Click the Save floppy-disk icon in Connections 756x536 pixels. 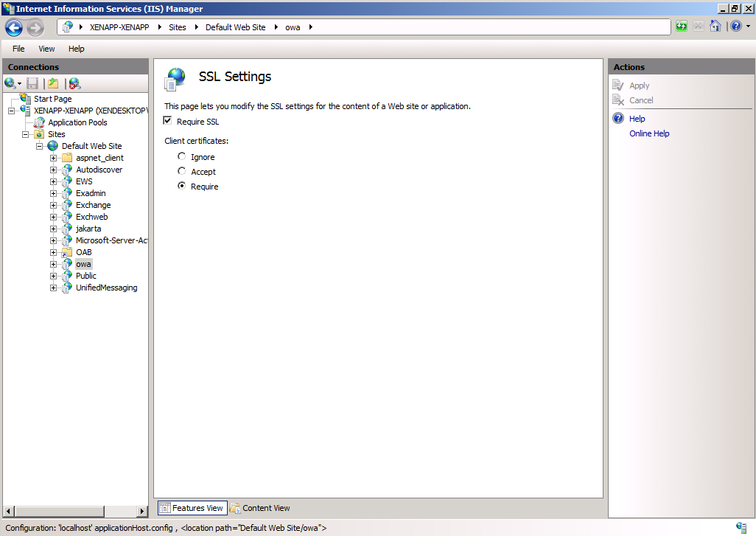(32, 83)
